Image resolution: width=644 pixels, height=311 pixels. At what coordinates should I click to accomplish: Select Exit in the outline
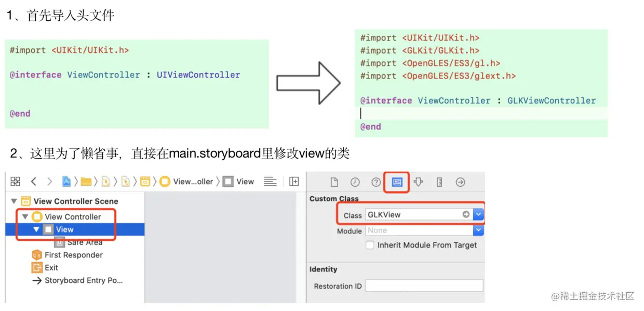point(51,267)
